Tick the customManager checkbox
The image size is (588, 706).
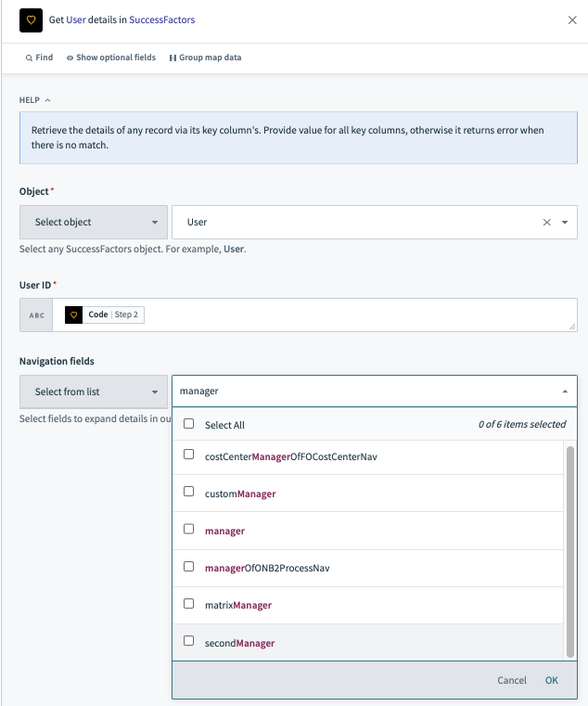pos(189,493)
